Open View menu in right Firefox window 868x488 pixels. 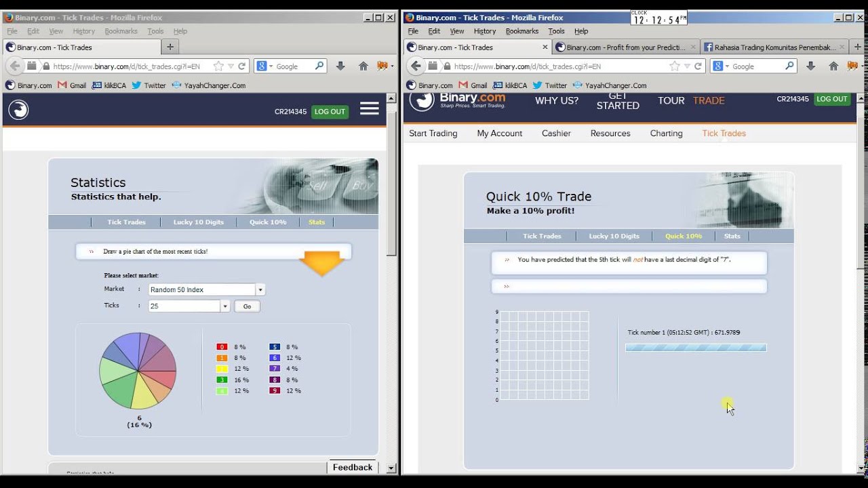click(457, 31)
